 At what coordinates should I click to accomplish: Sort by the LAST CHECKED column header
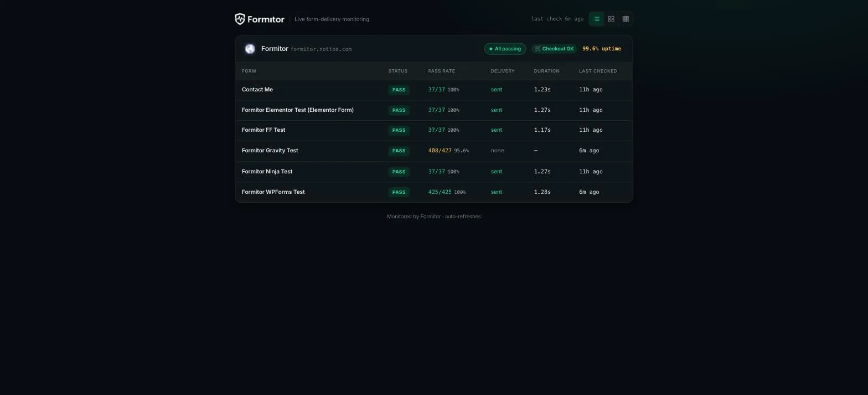pos(598,71)
